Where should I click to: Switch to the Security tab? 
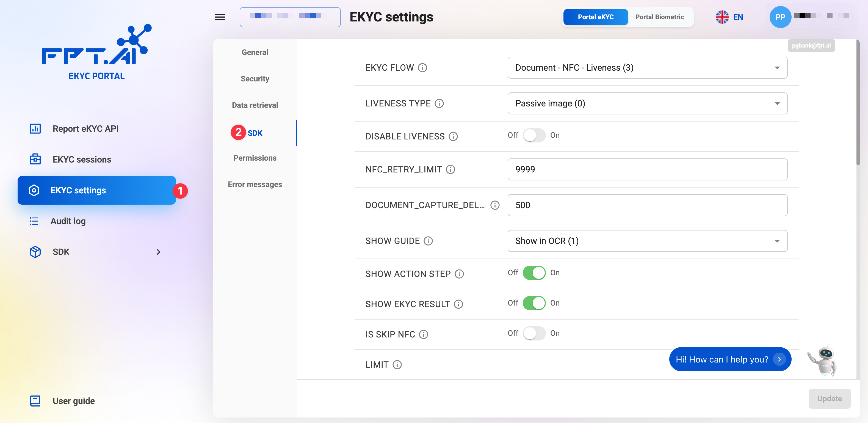[255, 79]
